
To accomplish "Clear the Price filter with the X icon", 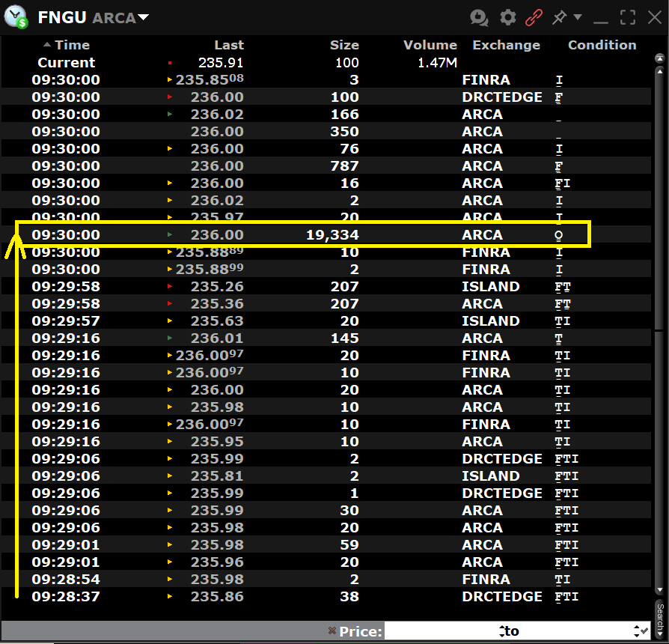I will pyautogui.click(x=332, y=631).
